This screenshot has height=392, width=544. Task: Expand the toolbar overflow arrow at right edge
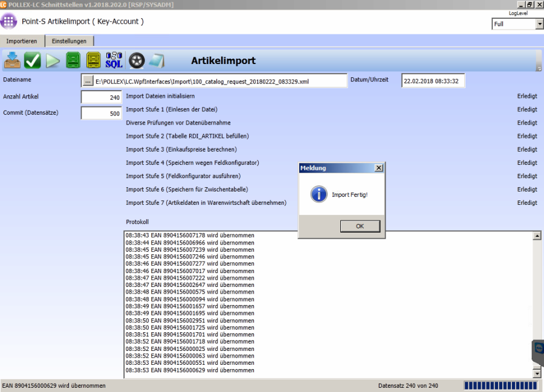tap(539, 69)
